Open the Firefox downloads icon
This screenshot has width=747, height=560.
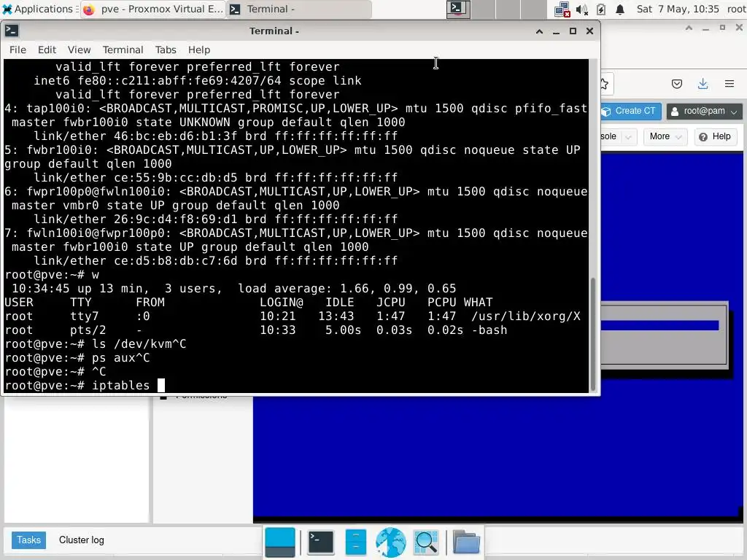click(x=703, y=85)
